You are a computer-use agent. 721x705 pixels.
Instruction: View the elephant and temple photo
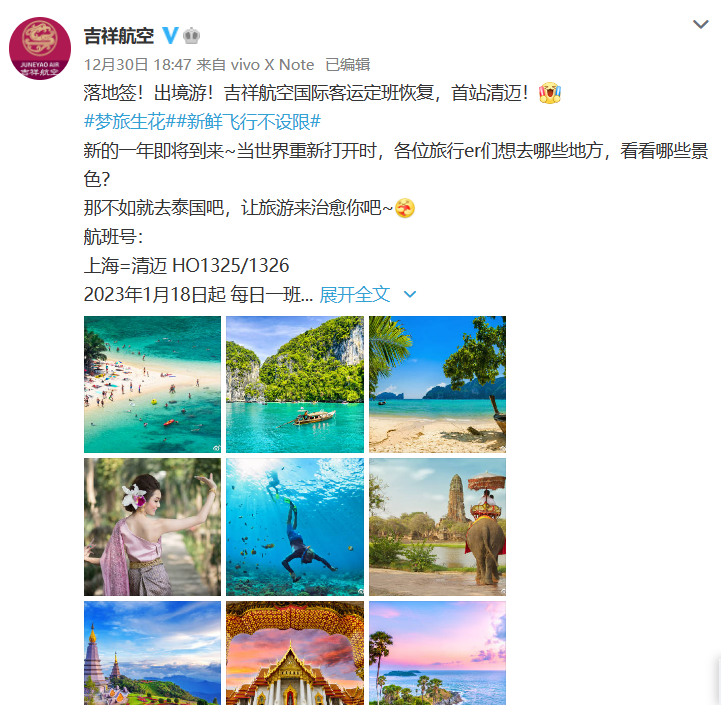tap(437, 527)
